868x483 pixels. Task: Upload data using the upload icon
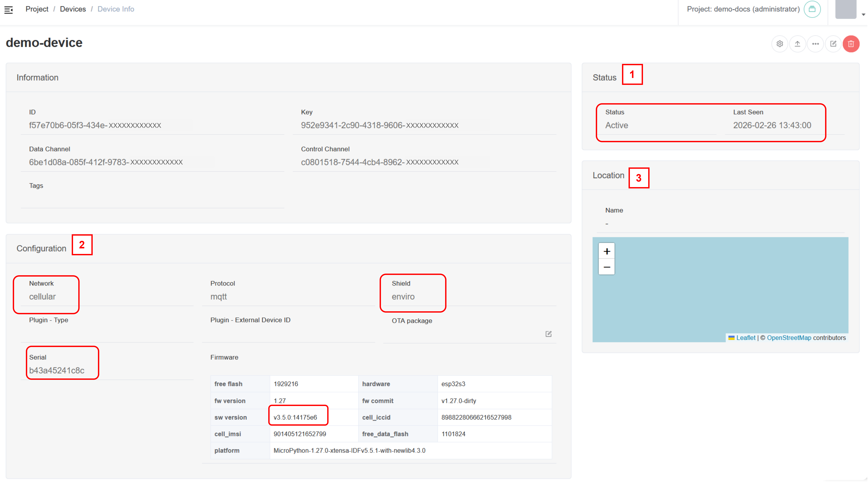798,43
